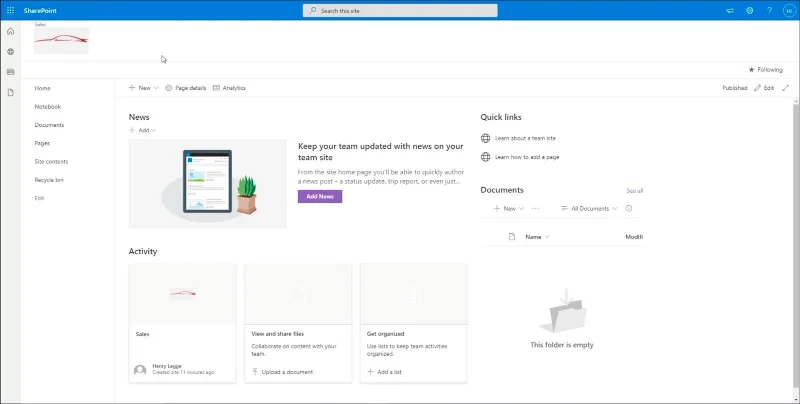Open the Sales activity card
This screenshot has width=800, height=404.
coord(182,323)
